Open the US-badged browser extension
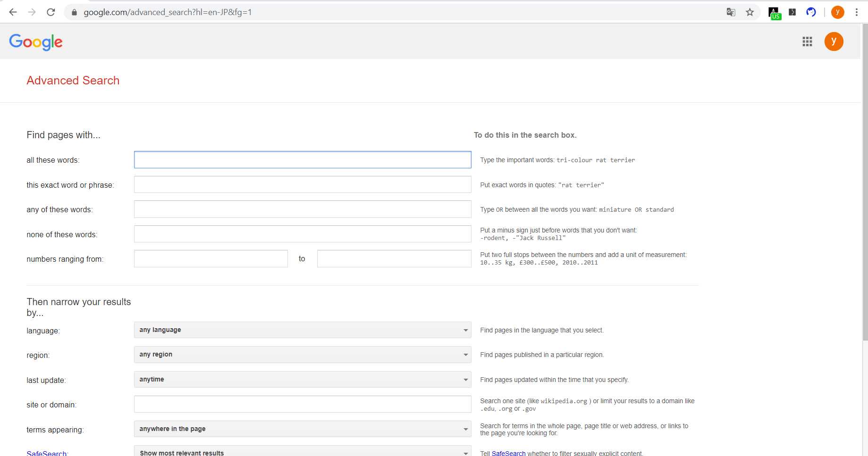 pyautogui.click(x=774, y=13)
